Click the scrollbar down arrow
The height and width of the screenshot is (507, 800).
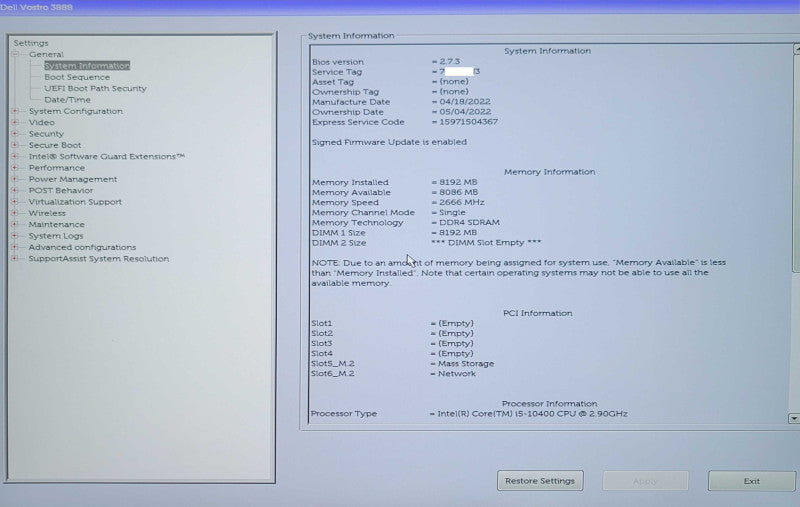[x=794, y=418]
